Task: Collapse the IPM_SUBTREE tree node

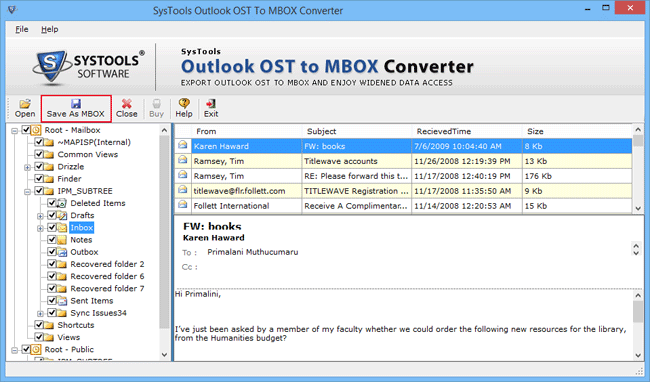Action: pos(27,192)
